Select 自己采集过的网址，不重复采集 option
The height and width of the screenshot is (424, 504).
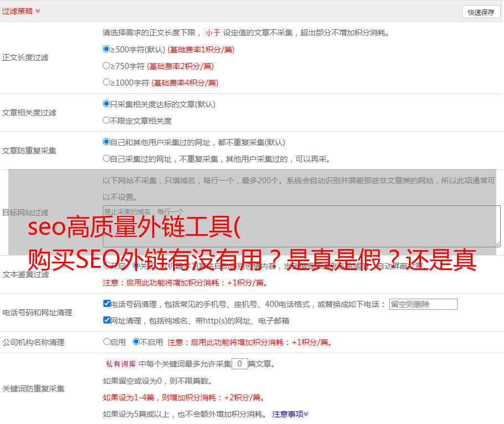pos(107,158)
